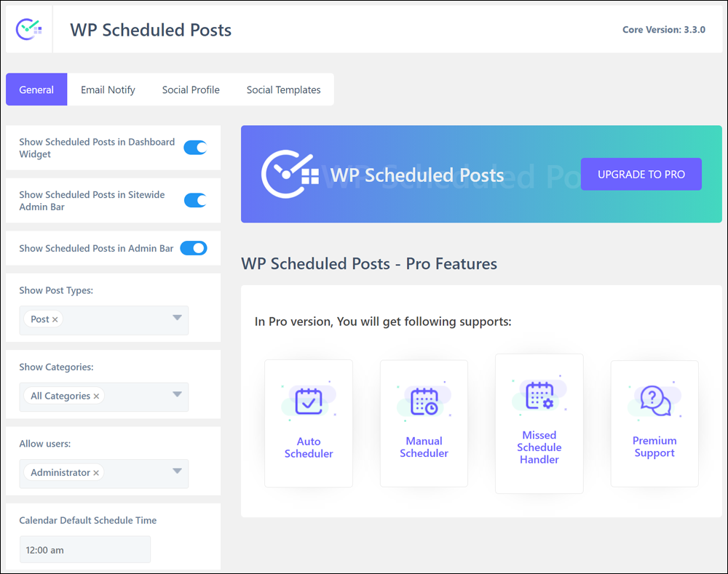Click the UPGRADE TO PRO button

click(x=641, y=174)
